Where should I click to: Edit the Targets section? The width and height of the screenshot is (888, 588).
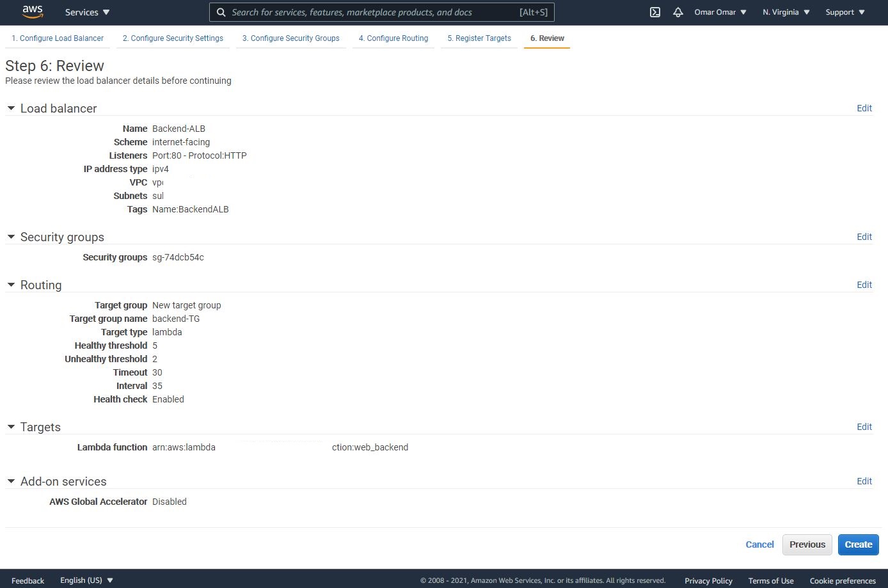click(864, 427)
